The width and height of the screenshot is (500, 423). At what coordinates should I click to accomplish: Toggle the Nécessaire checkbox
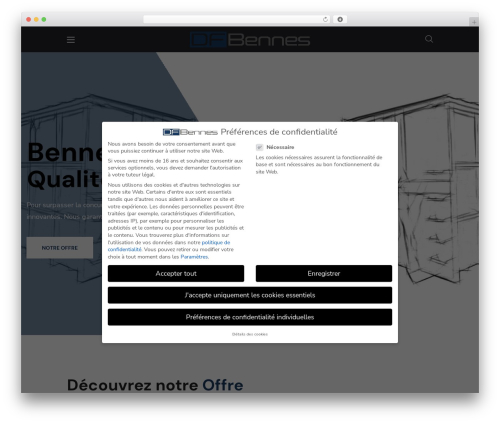[x=259, y=147]
